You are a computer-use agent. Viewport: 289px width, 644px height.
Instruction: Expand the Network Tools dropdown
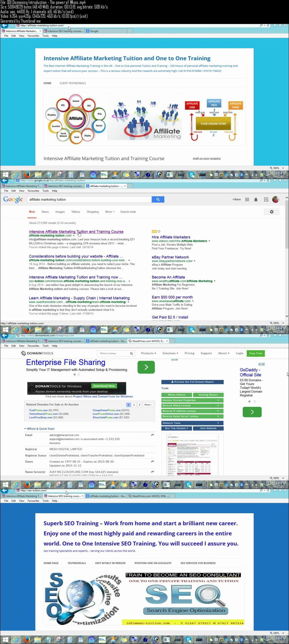(192, 423)
